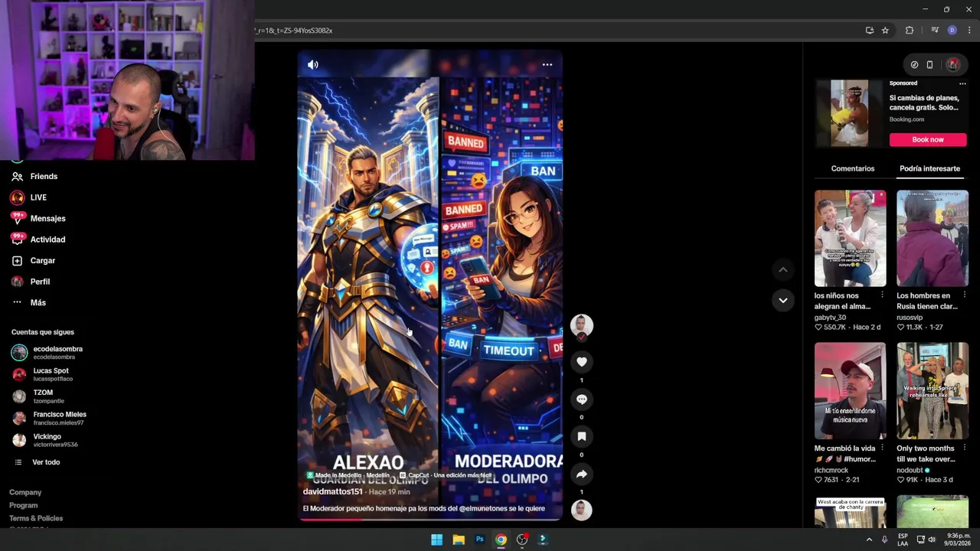Open options for 'Only two months' video
Screen dimensions: 980x551
964,448
